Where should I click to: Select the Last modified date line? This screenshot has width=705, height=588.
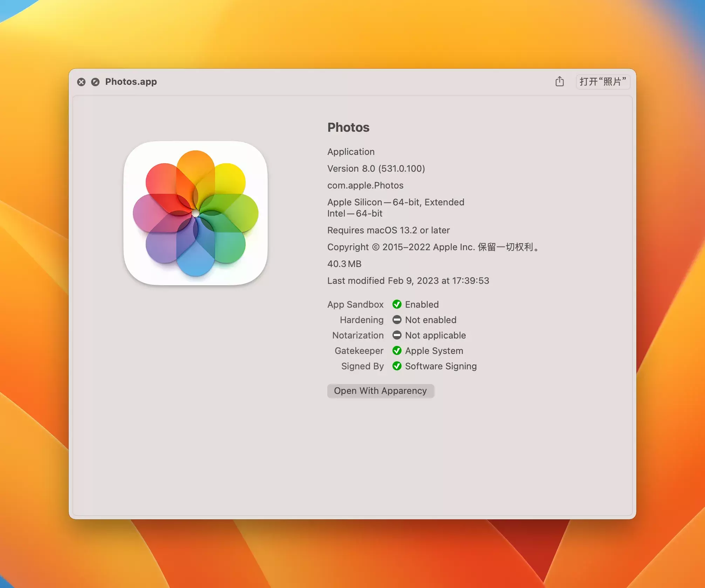(408, 281)
